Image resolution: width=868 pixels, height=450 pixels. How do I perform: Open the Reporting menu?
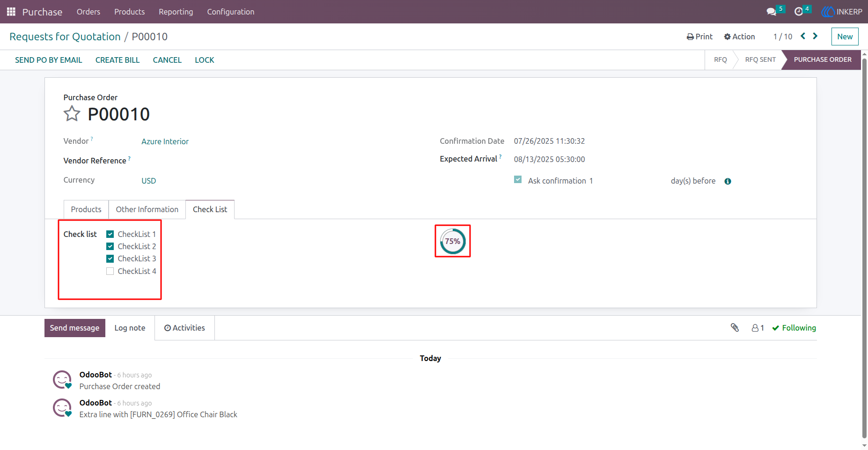pyautogui.click(x=176, y=12)
